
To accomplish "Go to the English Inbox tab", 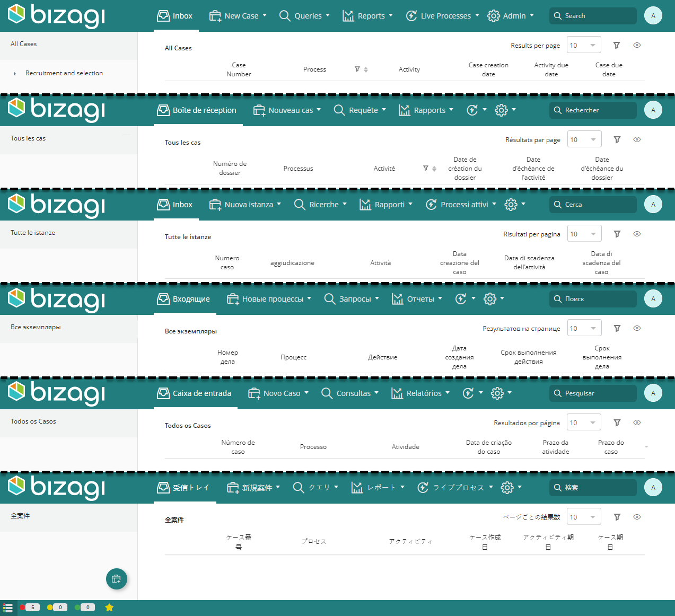I will [x=176, y=16].
